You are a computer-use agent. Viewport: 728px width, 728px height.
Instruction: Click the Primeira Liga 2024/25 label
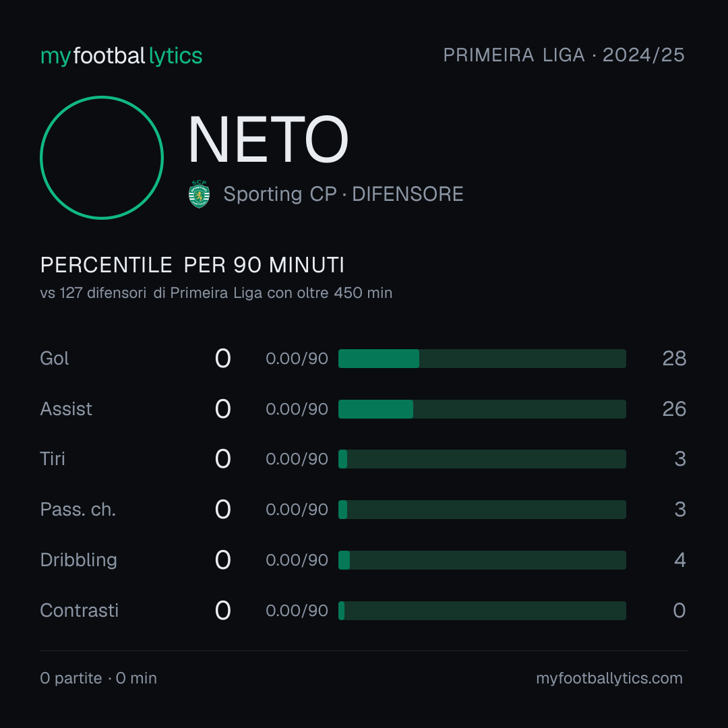coord(564,55)
